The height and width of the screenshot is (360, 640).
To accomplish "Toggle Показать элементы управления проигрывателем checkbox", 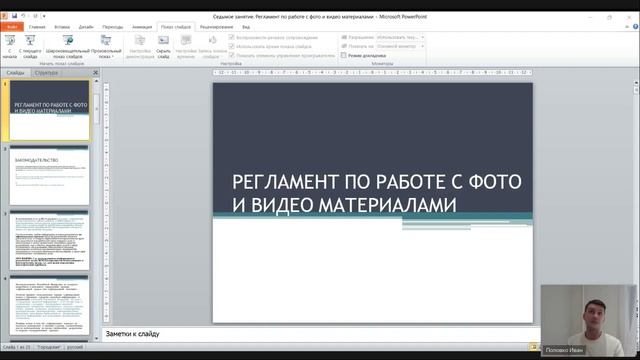I will click(x=232, y=55).
